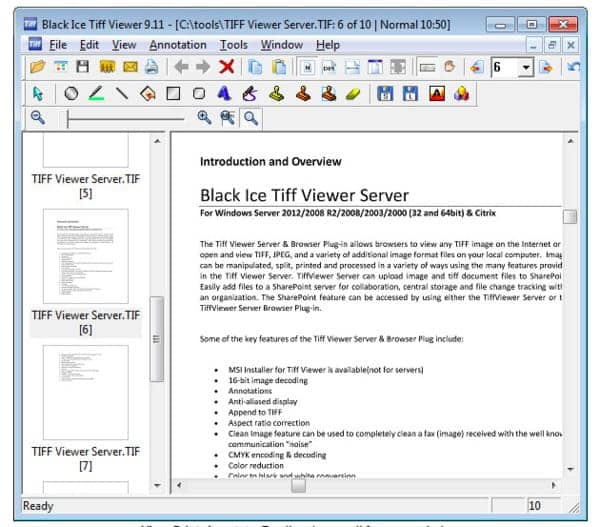This screenshot has height=527, width=600.
Task: Click the zoom level slider track
Action: (125, 118)
